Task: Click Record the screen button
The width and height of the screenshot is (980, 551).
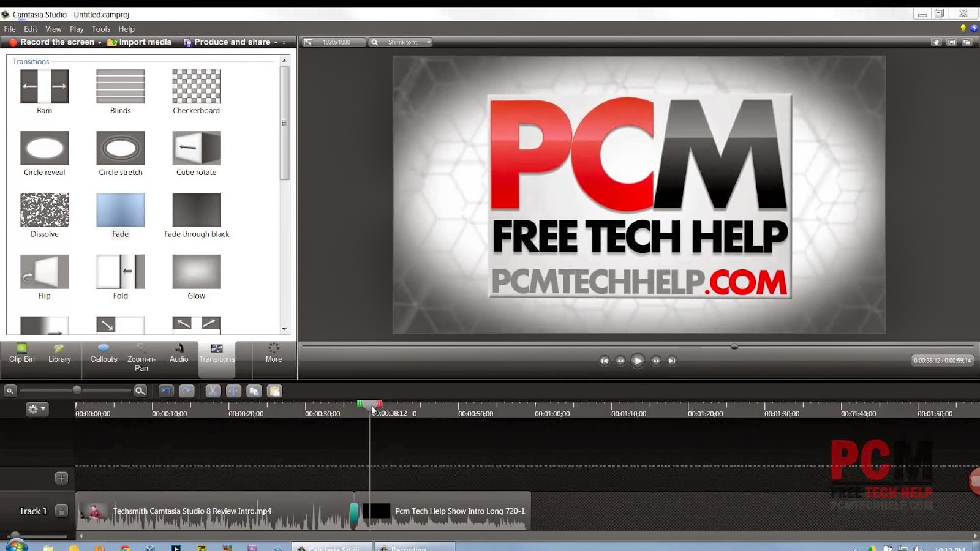Action: coord(51,42)
